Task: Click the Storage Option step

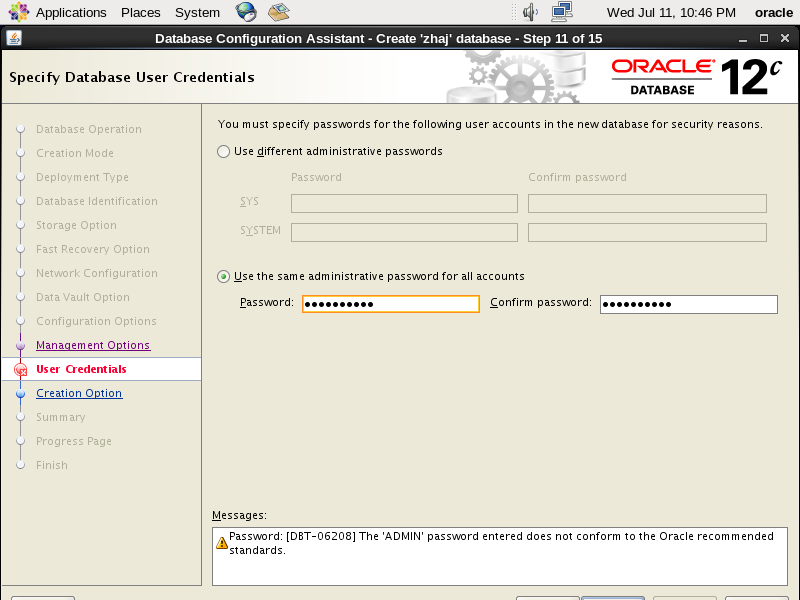Action: point(76,226)
